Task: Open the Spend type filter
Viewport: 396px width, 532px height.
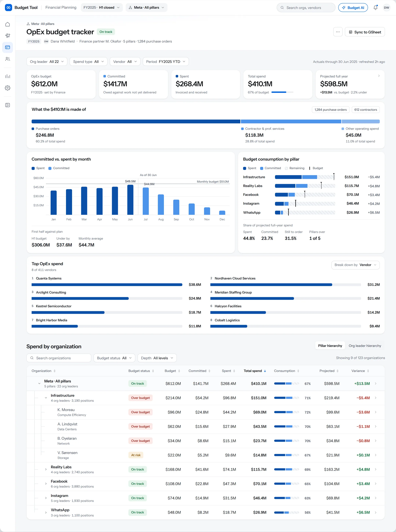Action: coord(88,62)
